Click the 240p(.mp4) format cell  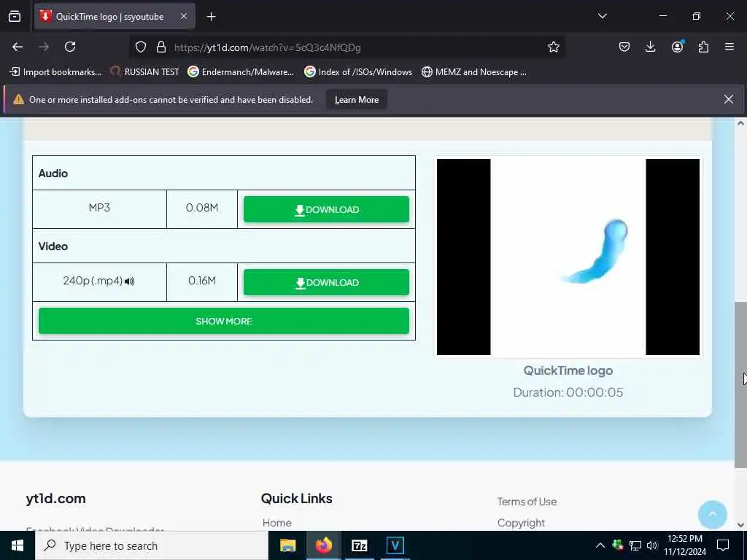(x=99, y=281)
